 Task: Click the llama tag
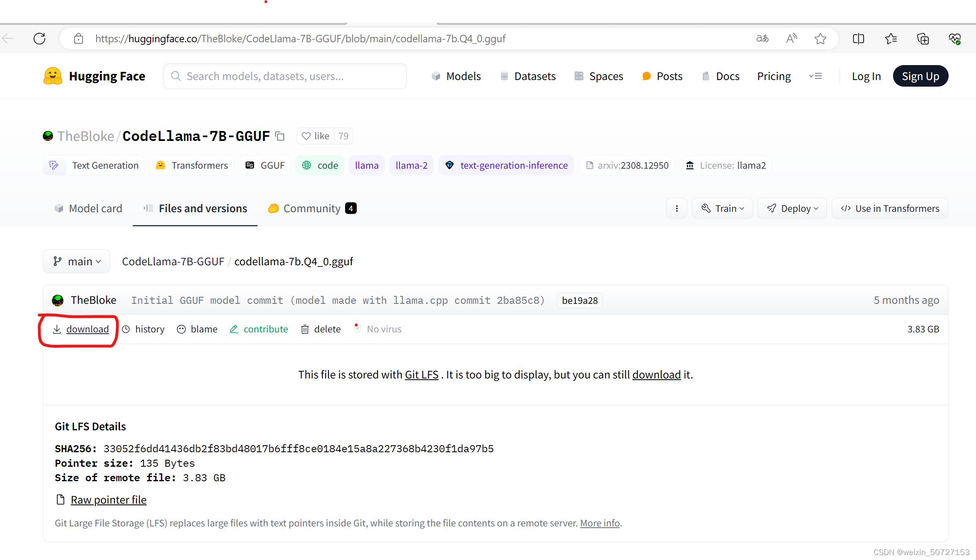coord(367,165)
